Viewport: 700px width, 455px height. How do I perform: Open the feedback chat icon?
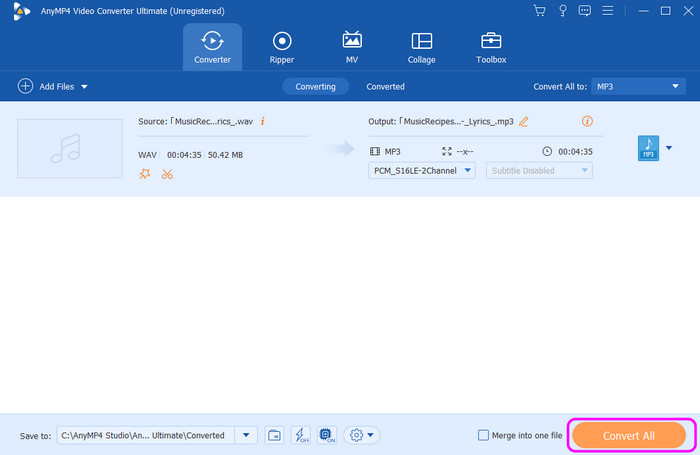point(584,11)
